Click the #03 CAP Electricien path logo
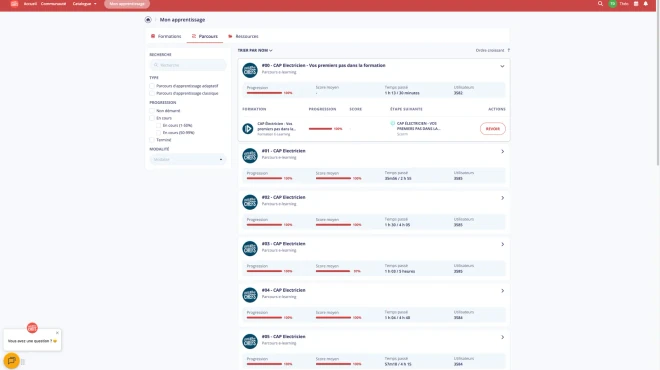Screen dimensions: 660x370 pyautogui.click(x=250, y=248)
